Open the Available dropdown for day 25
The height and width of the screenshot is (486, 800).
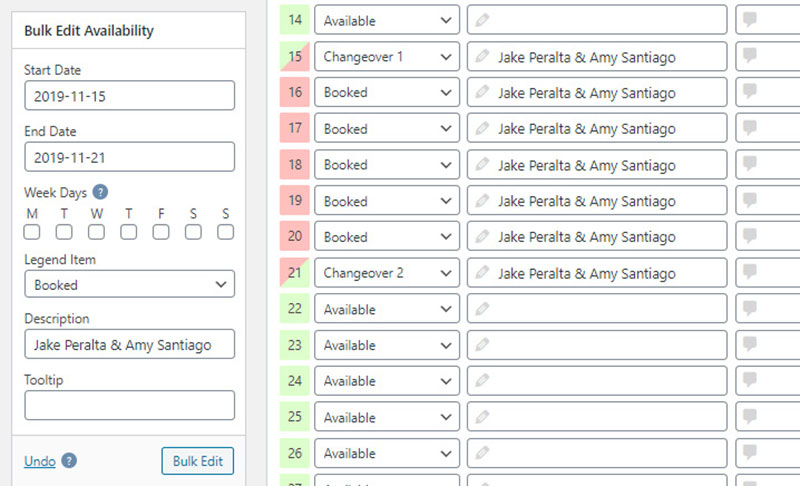387,417
